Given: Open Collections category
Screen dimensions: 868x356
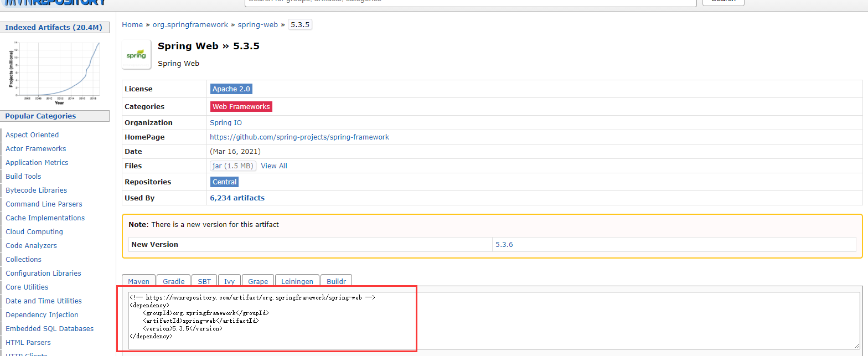Looking at the screenshot, I should coord(23,259).
